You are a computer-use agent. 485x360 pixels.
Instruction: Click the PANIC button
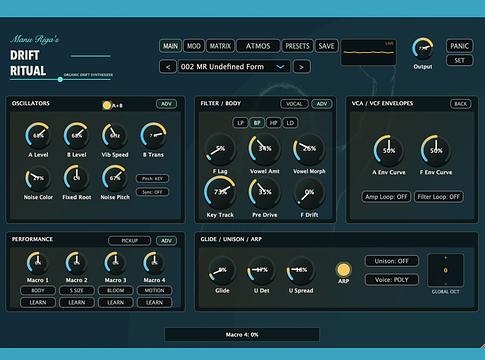(x=459, y=46)
